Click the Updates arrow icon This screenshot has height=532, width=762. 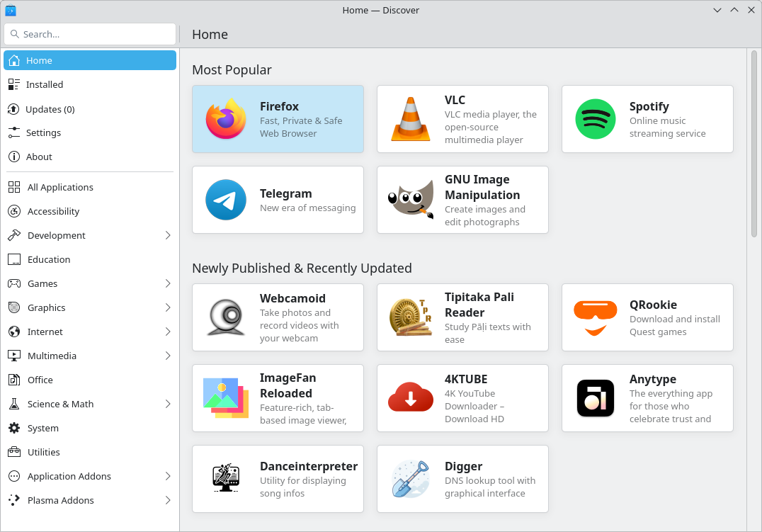[x=14, y=109]
